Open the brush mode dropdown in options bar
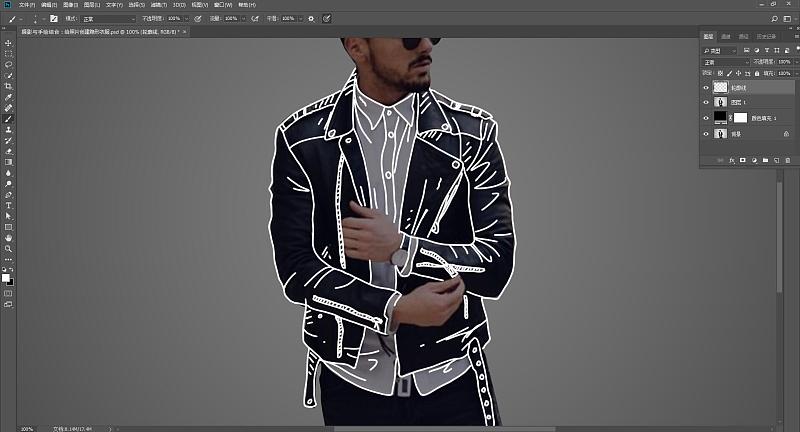 pos(108,19)
